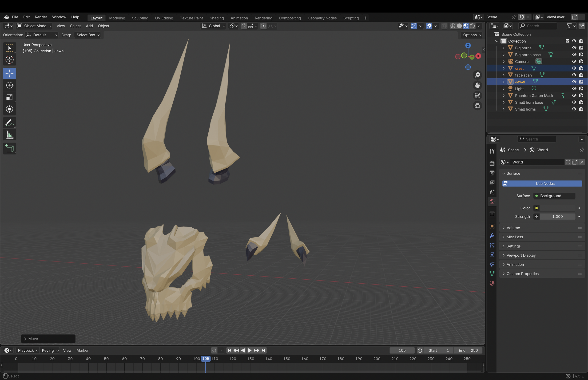Jump to the first frame
The image size is (588, 380).
[230, 350]
